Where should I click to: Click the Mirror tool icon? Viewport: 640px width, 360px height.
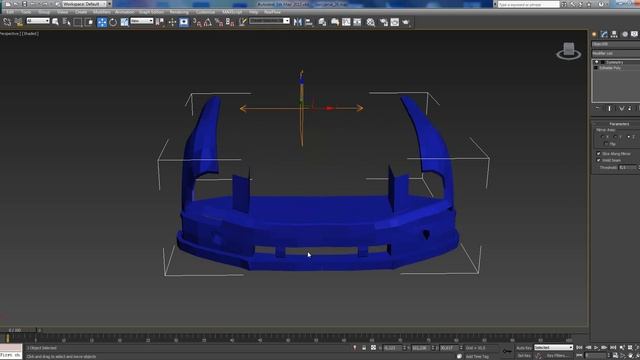click(298, 22)
